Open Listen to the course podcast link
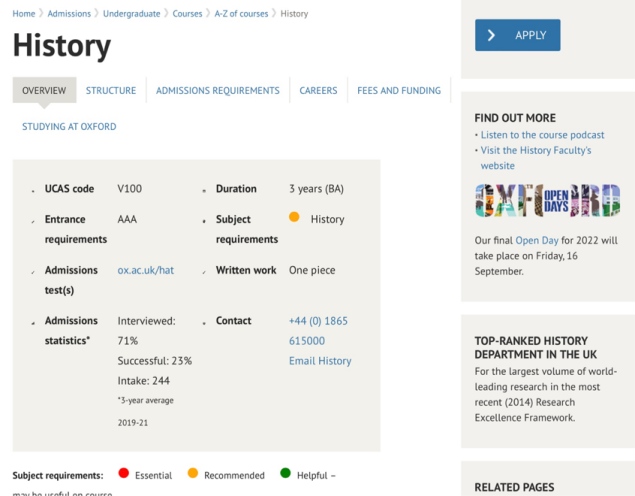This screenshot has height=496, width=635. coord(542,135)
